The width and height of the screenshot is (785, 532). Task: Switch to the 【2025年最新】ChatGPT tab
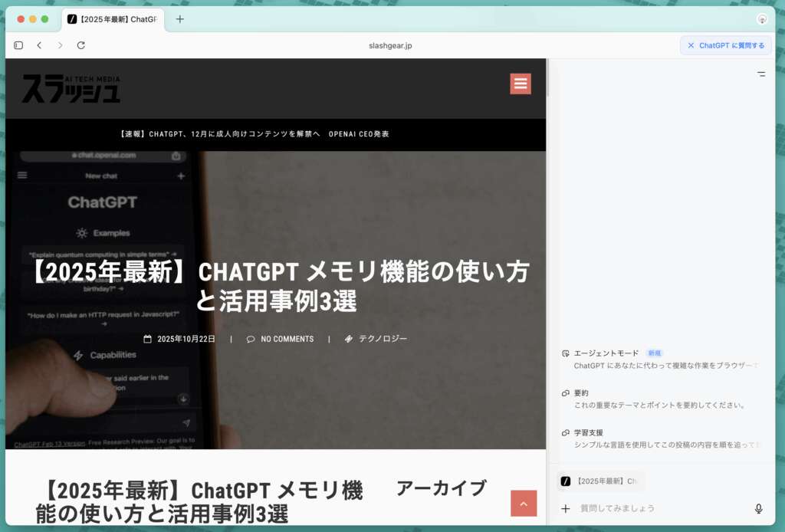click(x=115, y=18)
